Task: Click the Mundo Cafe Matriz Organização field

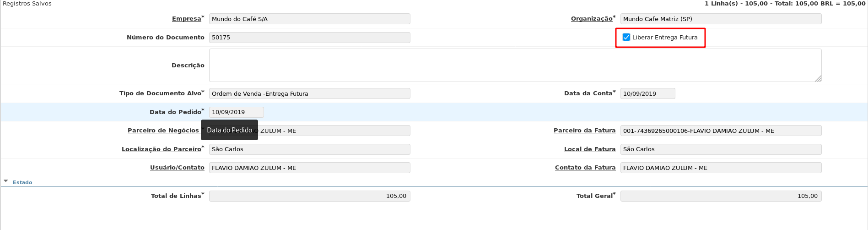Action: click(x=721, y=19)
